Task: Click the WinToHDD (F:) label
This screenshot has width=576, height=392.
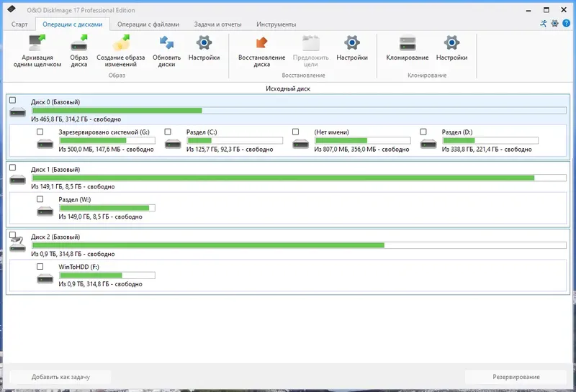Action: pyautogui.click(x=79, y=267)
